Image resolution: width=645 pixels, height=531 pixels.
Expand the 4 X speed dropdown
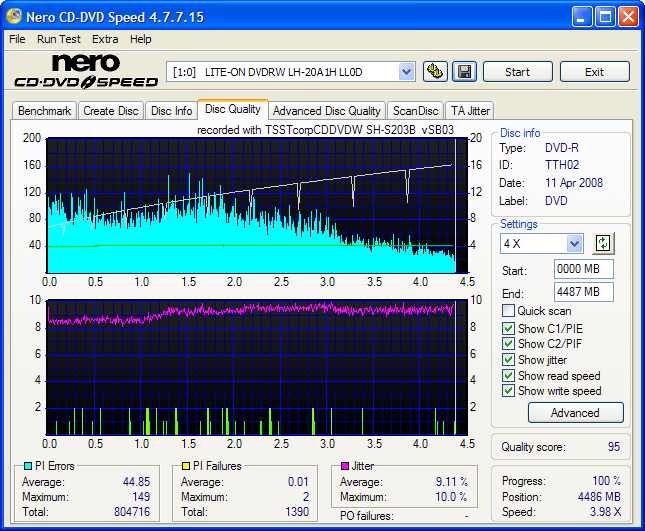[x=574, y=243]
